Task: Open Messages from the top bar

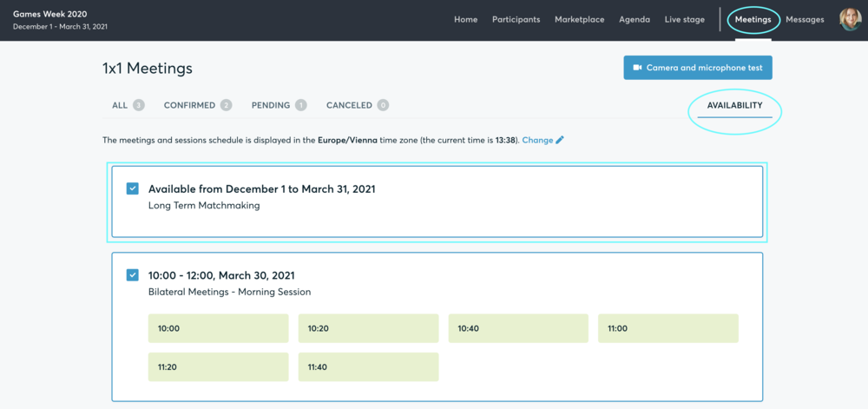Action: pyautogui.click(x=805, y=19)
